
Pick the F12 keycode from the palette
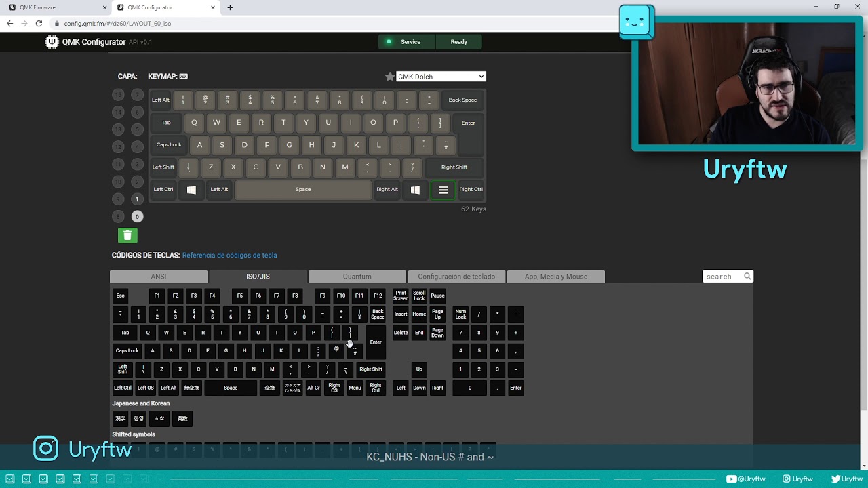tap(378, 296)
